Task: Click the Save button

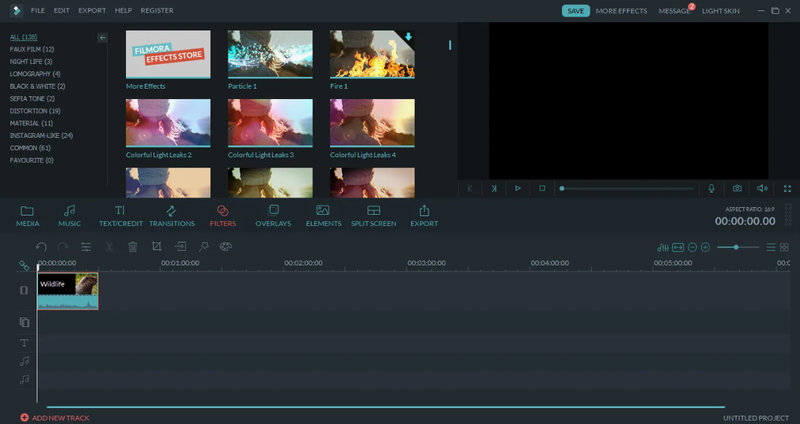Action: point(576,11)
